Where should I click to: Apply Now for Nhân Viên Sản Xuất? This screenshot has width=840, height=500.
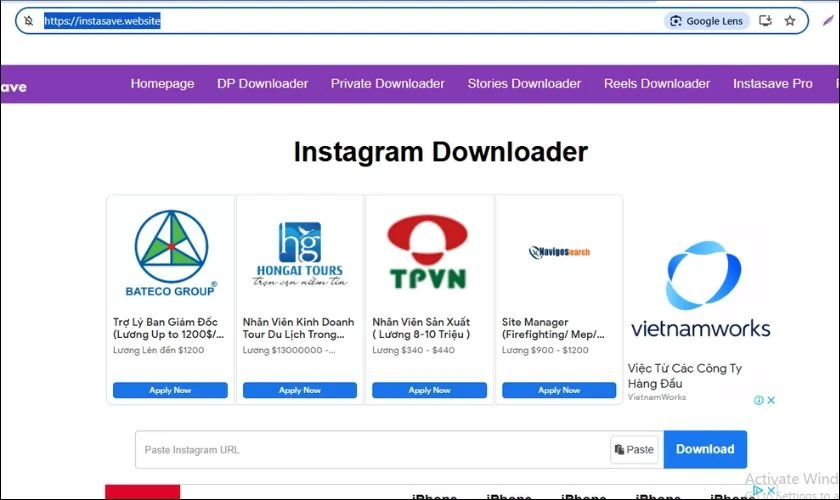pos(429,390)
